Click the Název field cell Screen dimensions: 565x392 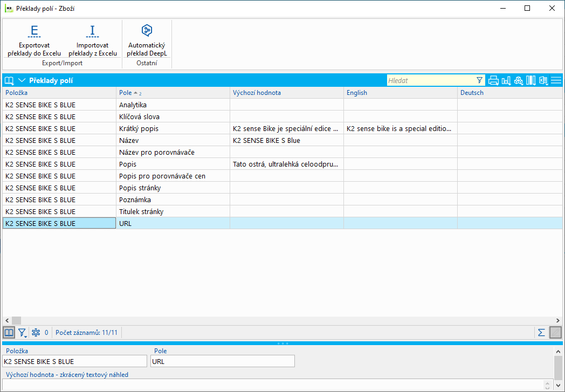point(173,141)
